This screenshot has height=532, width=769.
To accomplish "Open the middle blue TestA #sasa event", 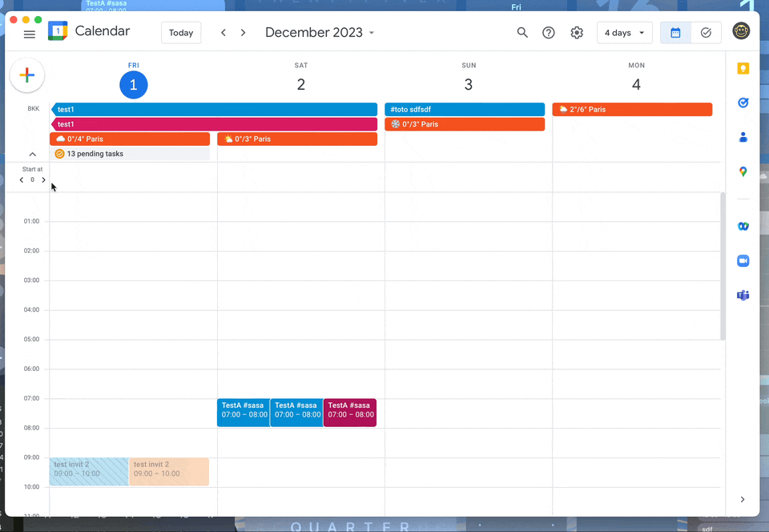I will tap(296, 413).
